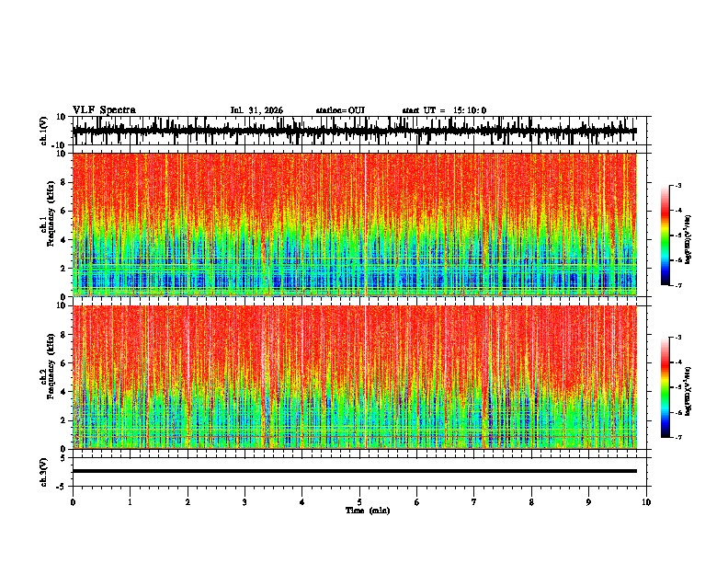The height and width of the screenshot is (563, 728).
Task: Click the thick black ch.3 voltage line
Action: (354, 471)
